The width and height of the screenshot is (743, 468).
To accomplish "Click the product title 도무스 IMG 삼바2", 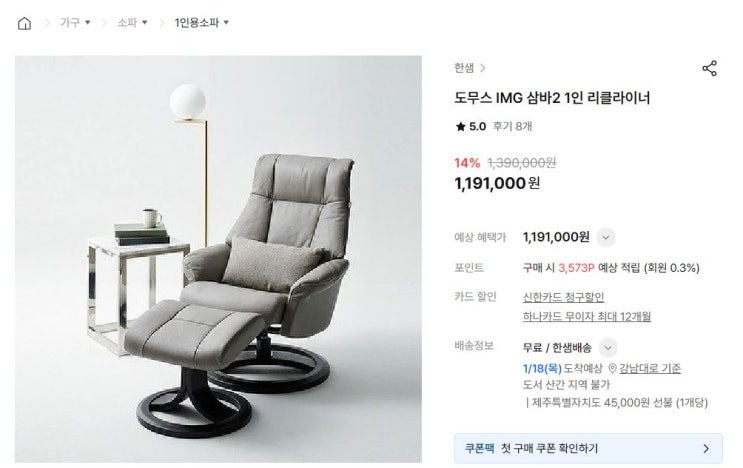I will (x=552, y=98).
